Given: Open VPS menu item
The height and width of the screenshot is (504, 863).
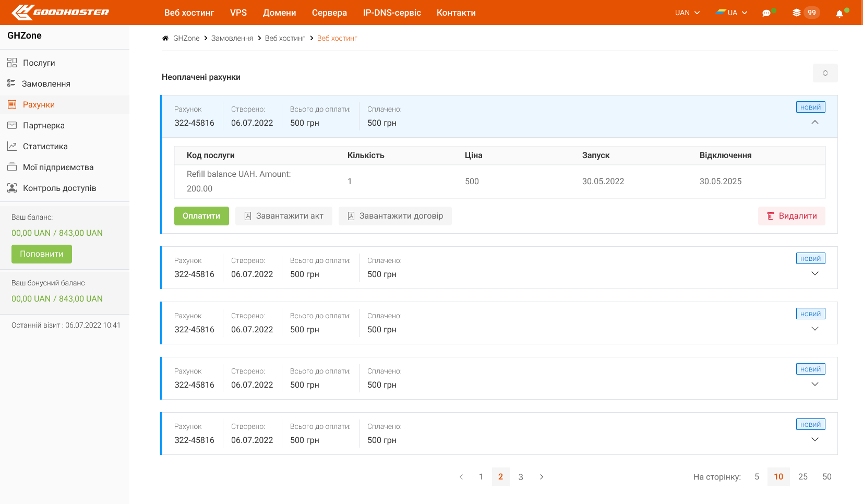Looking at the screenshot, I should pos(238,13).
